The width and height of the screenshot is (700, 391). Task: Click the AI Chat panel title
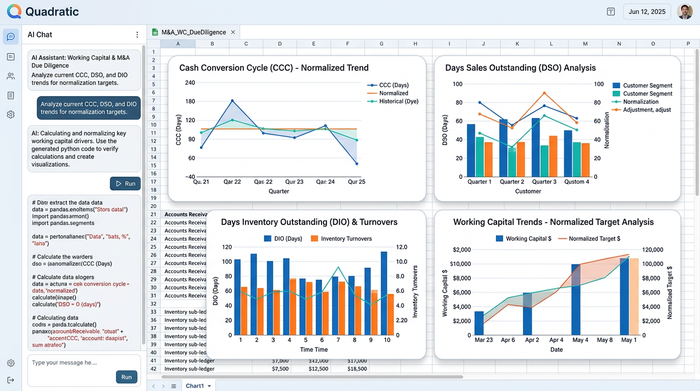(x=40, y=35)
